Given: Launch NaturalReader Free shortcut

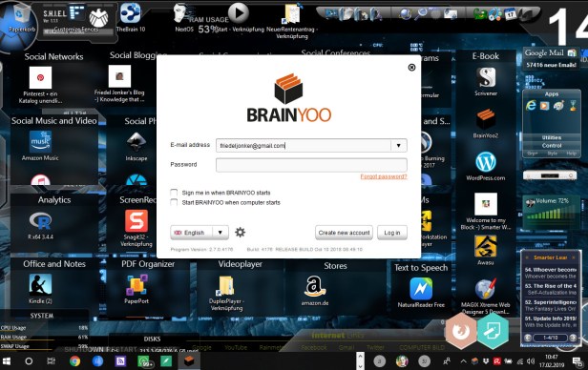Looking at the screenshot, I should pyautogui.click(x=421, y=289).
